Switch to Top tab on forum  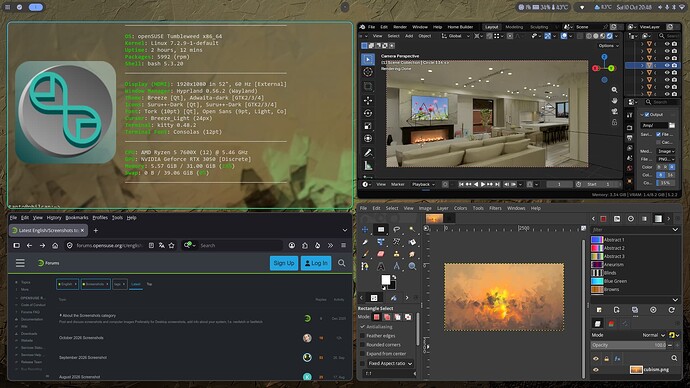click(149, 284)
